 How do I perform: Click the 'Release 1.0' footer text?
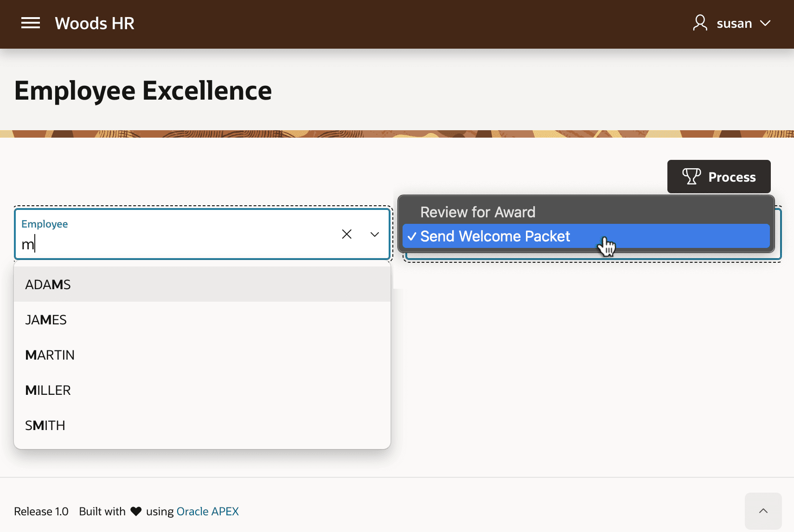coord(41,511)
